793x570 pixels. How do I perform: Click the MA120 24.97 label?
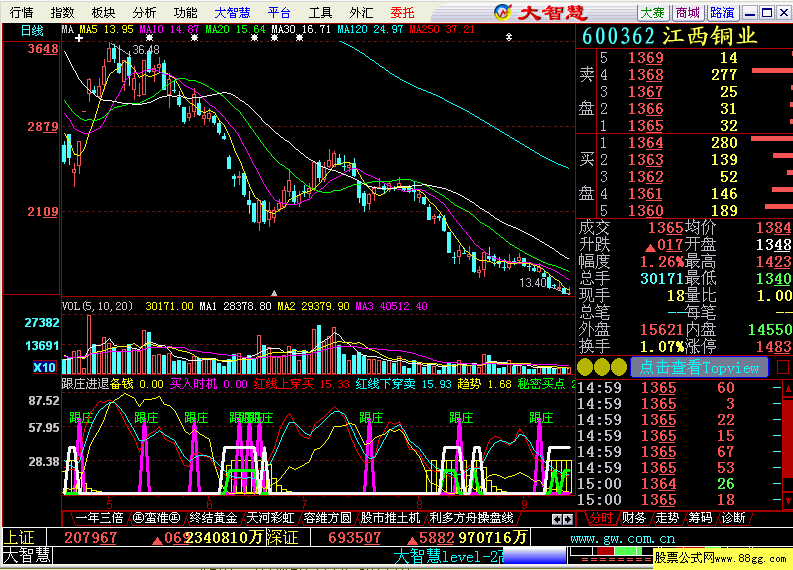coord(370,29)
